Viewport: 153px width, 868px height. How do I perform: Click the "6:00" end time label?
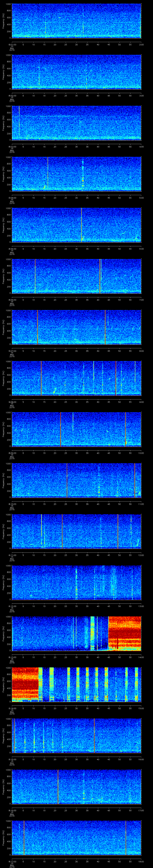click(141, 249)
